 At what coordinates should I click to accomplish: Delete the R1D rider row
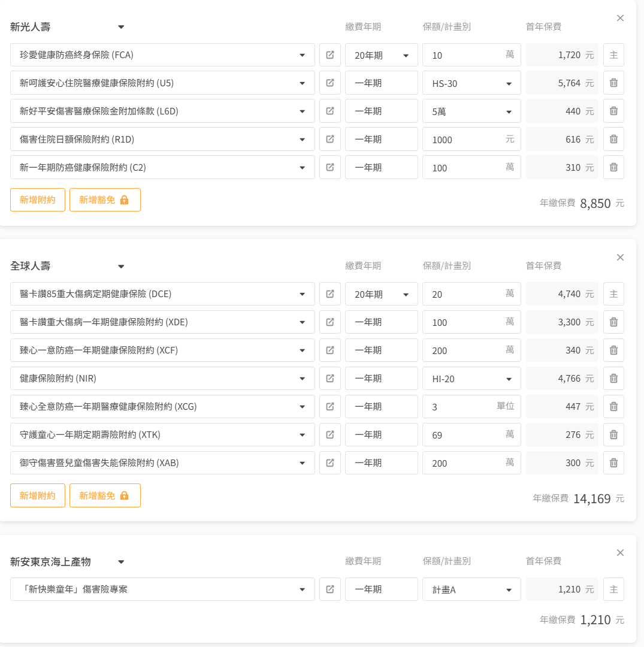(x=613, y=139)
